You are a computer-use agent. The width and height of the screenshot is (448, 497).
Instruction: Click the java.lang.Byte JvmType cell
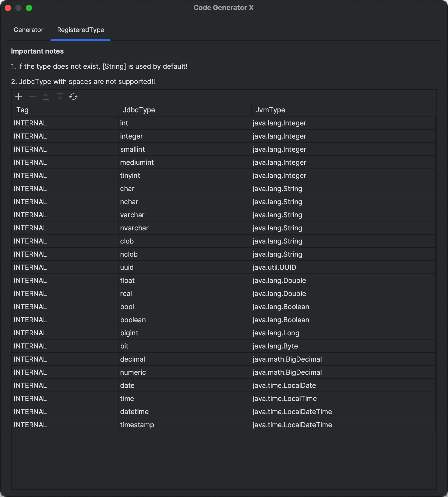(343, 346)
